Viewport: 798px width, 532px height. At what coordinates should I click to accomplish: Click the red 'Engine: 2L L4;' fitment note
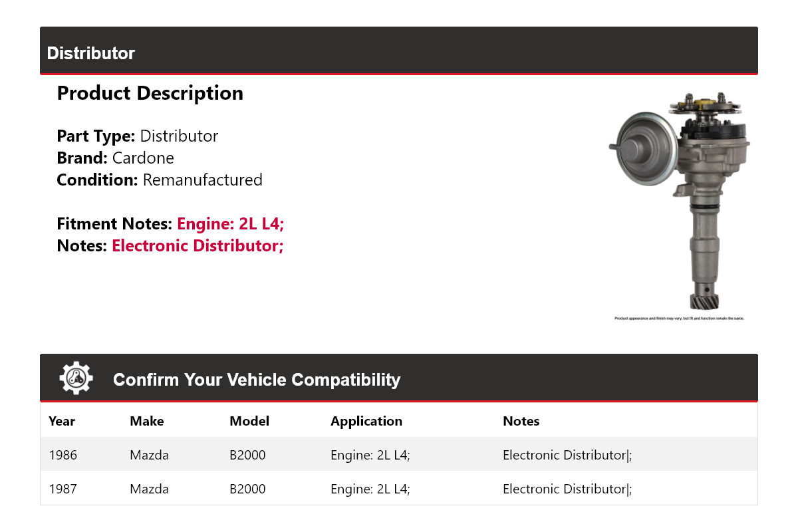(x=230, y=224)
